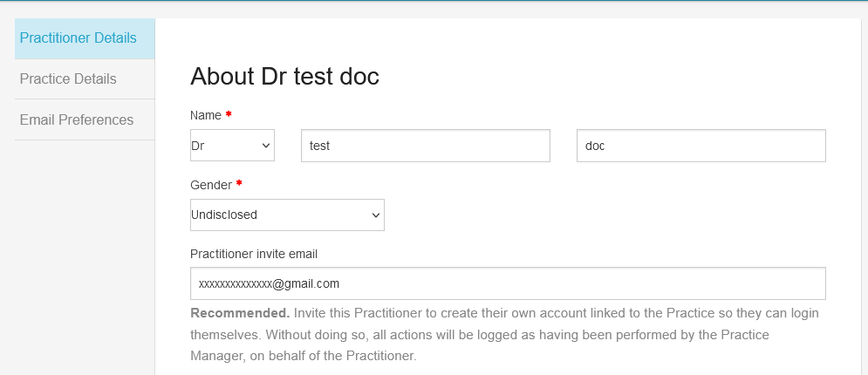The image size is (868, 375).
Task: Focus the first name field containing test
Action: [426, 146]
